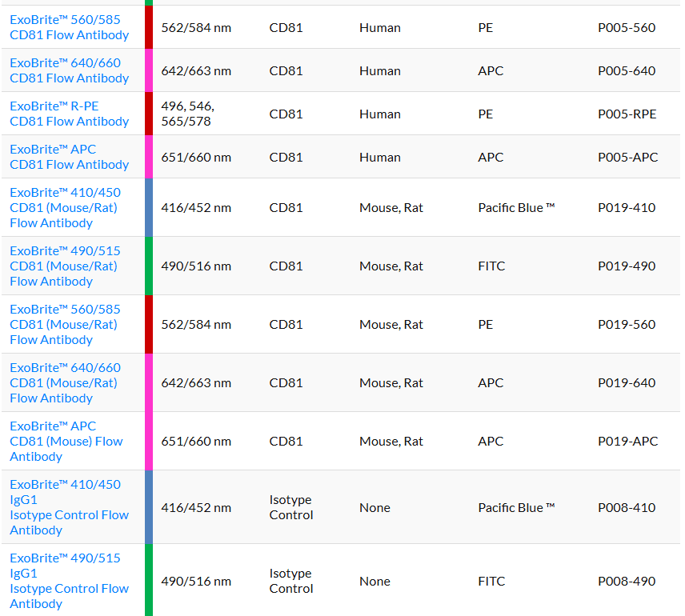Select catalog number P005-APC
This screenshot has width=685, height=616.
pyautogui.click(x=627, y=158)
